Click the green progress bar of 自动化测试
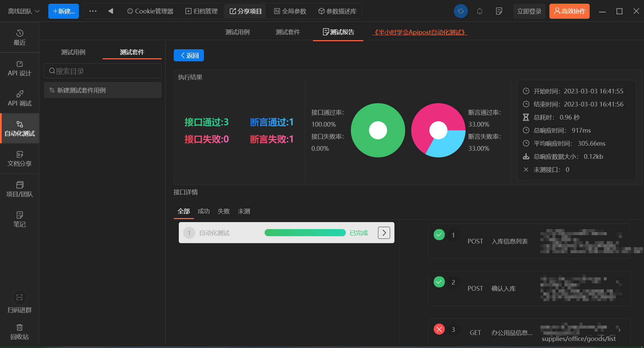Image resolution: width=644 pixels, height=348 pixels. click(305, 232)
